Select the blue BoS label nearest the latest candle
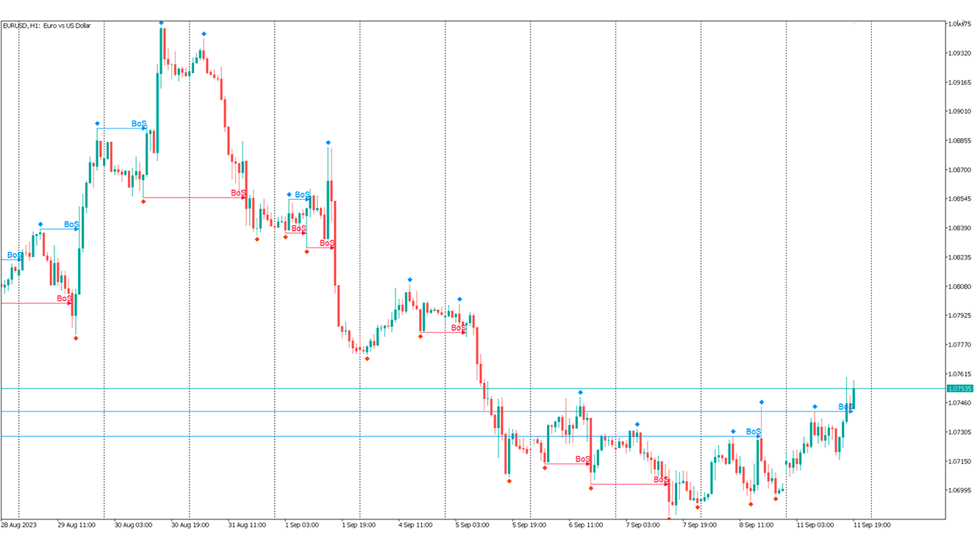 pos(845,406)
